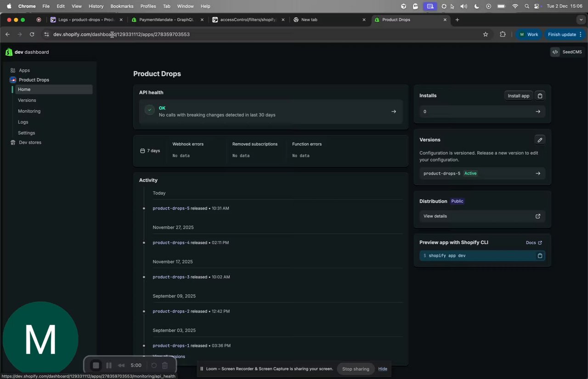Viewport: 588px width, 379px height.
Task: Click the green OK checkmark icon
Action: coord(150,110)
